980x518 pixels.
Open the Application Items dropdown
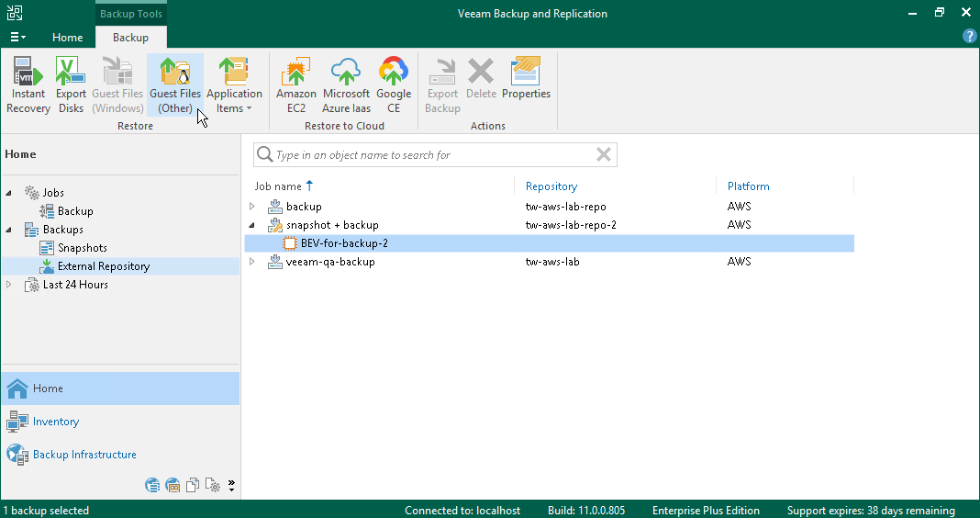pyautogui.click(x=234, y=85)
